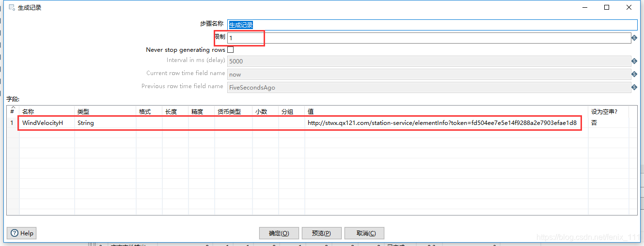
Task: Click the 名称 column header
Action: (x=47, y=111)
